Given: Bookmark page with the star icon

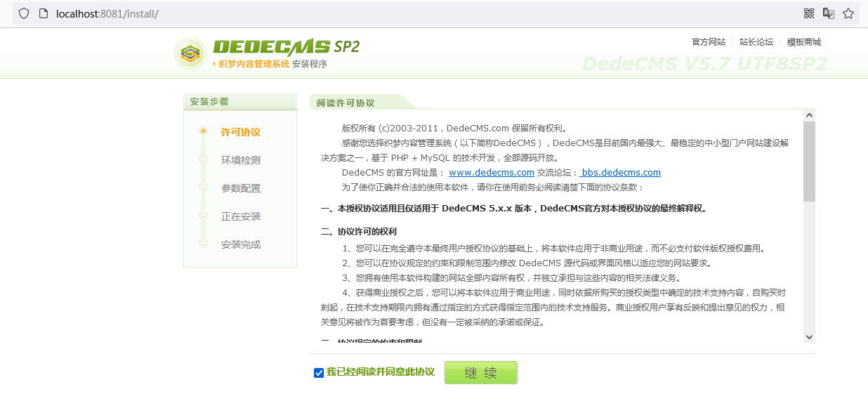Looking at the screenshot, I should click(848, 13).
